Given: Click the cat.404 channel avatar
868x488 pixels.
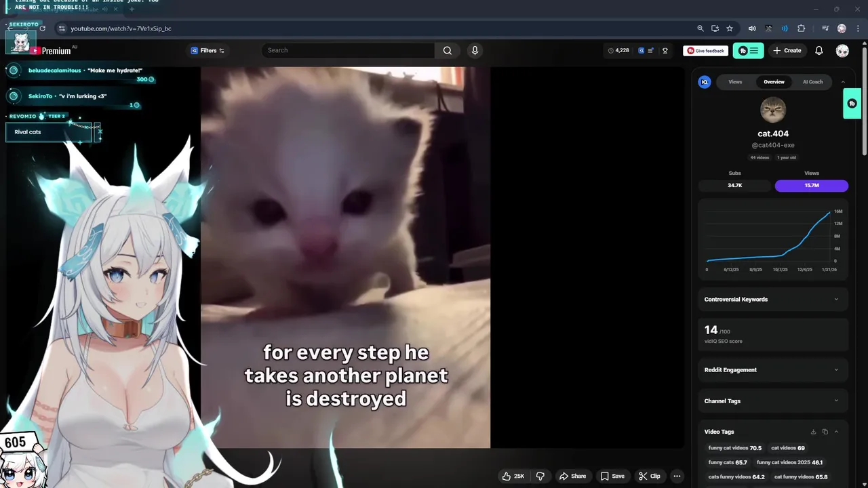Looking at the screenshot, I should click(773, 110).
